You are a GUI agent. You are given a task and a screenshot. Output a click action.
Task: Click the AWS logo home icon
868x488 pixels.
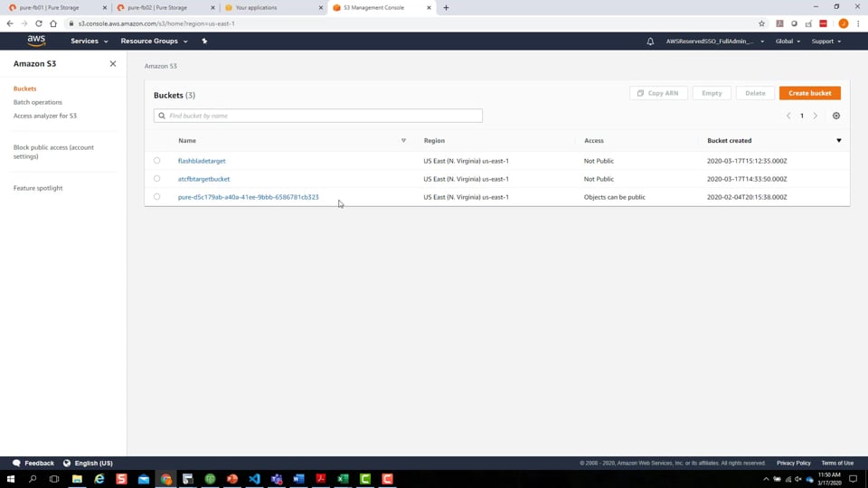(x=36, y=41)
